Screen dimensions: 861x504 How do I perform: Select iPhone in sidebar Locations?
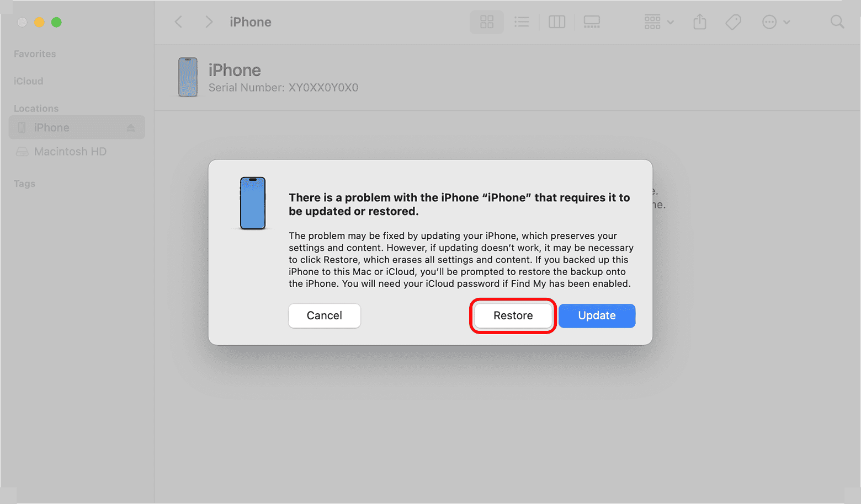(x=77, y=127)
